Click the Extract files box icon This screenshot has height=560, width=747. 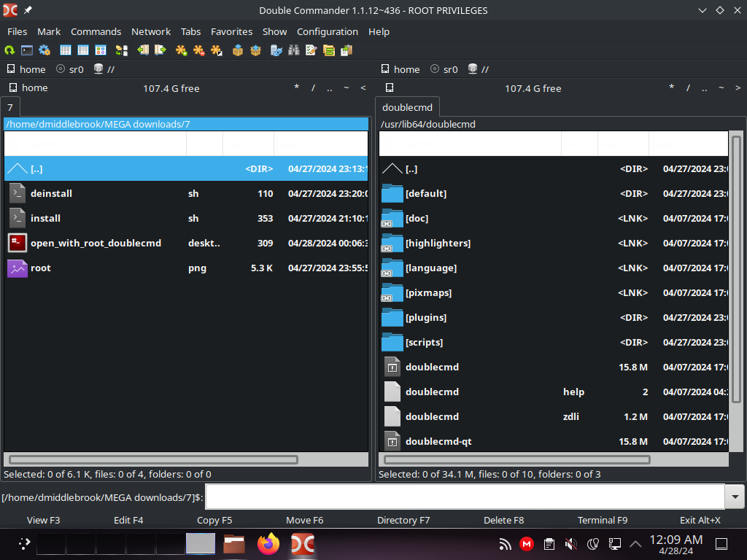coord(255,50)
